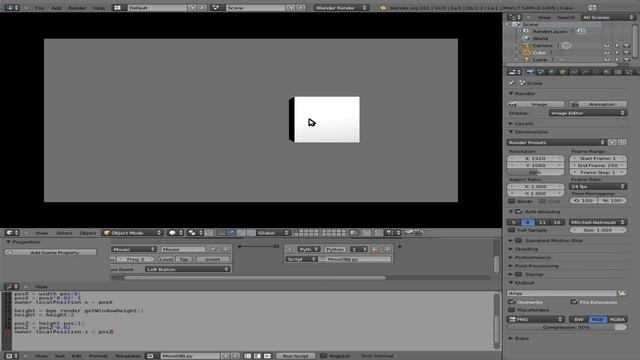The height and width of the screenshot is (360, 640).
Task: Select the Camera object icon in outliner
Action: coord(527,46)
